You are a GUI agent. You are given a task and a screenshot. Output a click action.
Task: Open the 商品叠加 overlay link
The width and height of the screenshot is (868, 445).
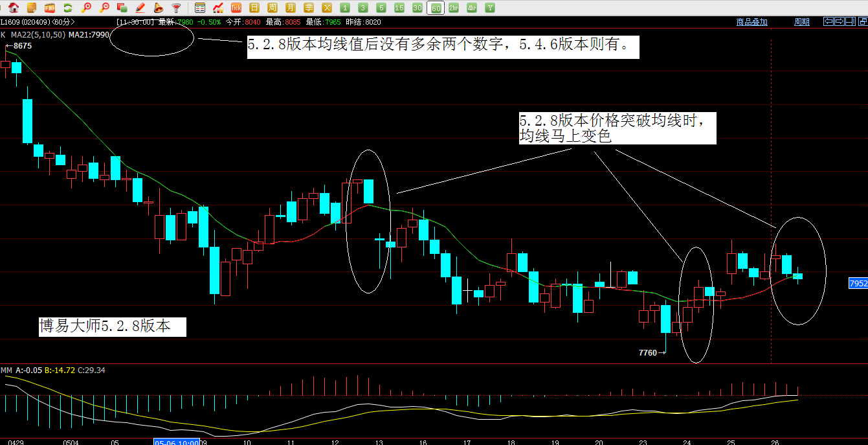coord(751,22)
